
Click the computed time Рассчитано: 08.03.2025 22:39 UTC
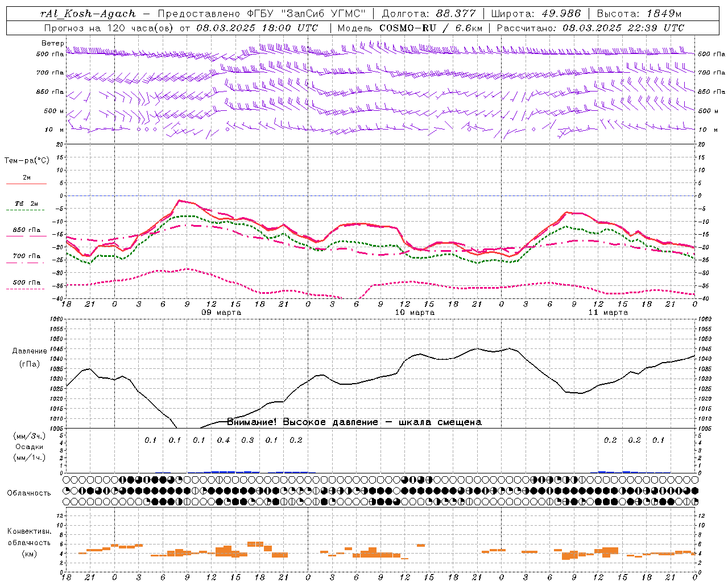[590, 28]
